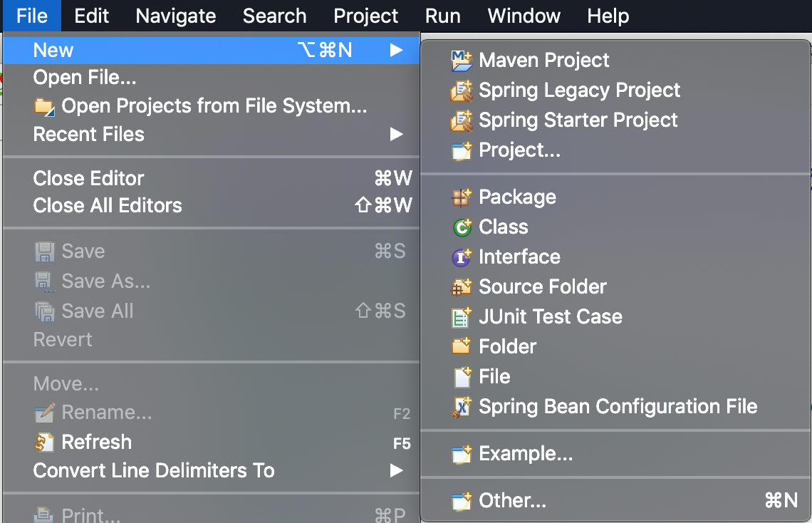Image resolution: width=812 pixels, height=523 pixels.
Task: Click the ⌘N shortcut beside Other...
Action: click(x=781, y=501)
